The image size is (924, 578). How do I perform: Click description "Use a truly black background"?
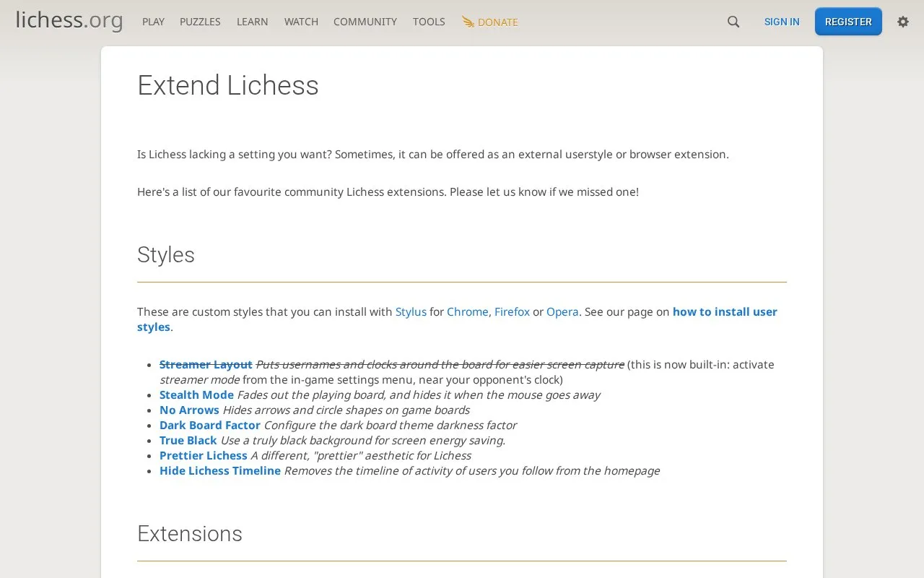click(x=362, y=441)
